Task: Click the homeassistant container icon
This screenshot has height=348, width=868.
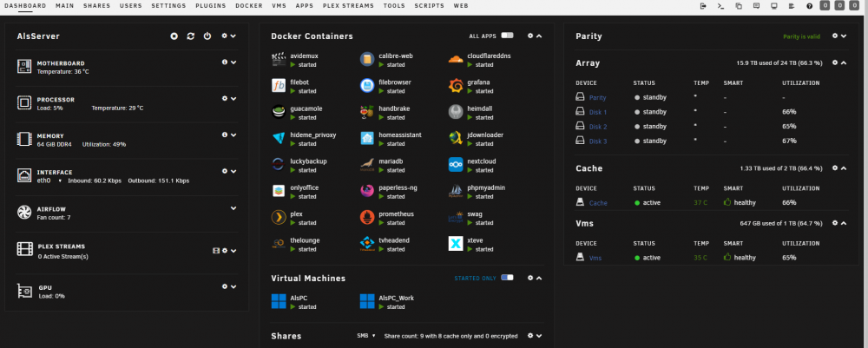Action: [367, 138]
